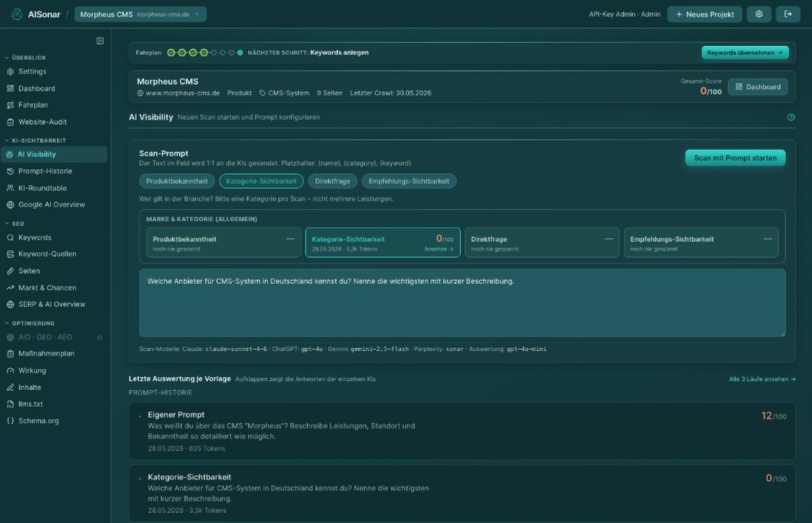Select the Kategorie-Sichtbarkeit card showing 0/100
This screenshot has width=812, height=523.
(x=383, y=242)
